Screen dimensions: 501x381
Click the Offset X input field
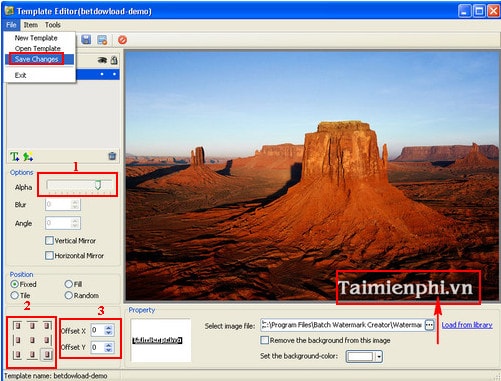pyautogui.click(x=98, y=330)
